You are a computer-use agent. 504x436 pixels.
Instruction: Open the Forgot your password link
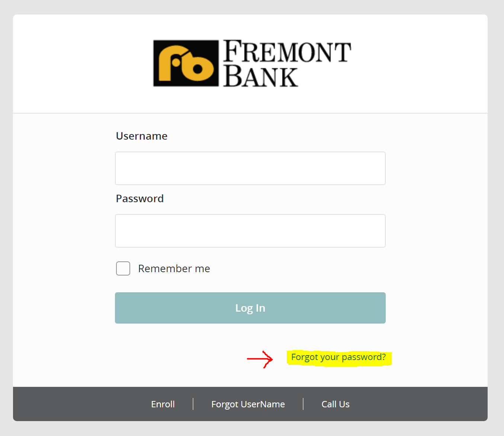coord(338,357)
